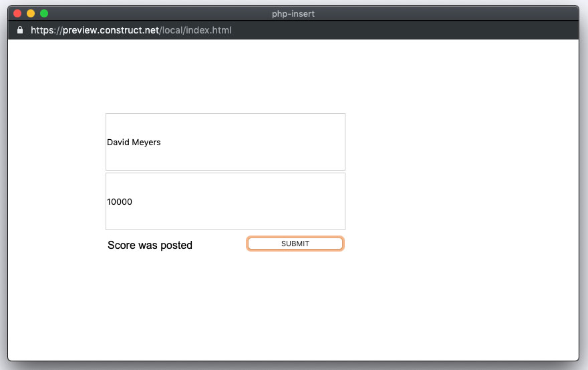Click the lock icon in the address bar
588x370 pixels.
(x=20, y=30)
